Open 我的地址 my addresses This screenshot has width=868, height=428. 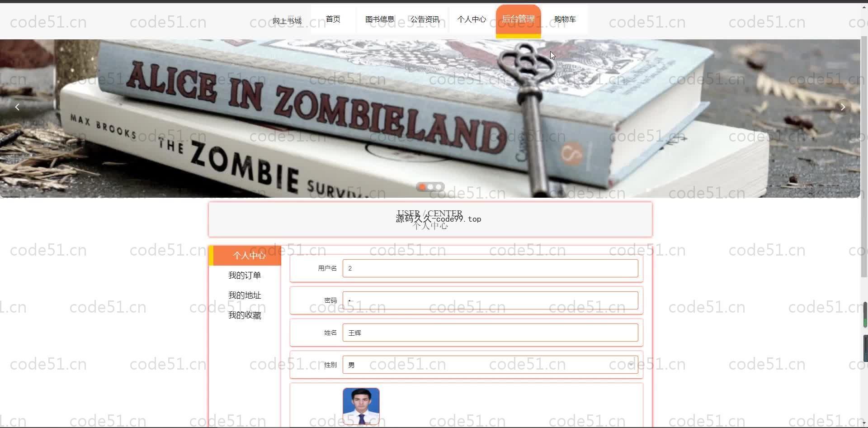click(245, 295)
